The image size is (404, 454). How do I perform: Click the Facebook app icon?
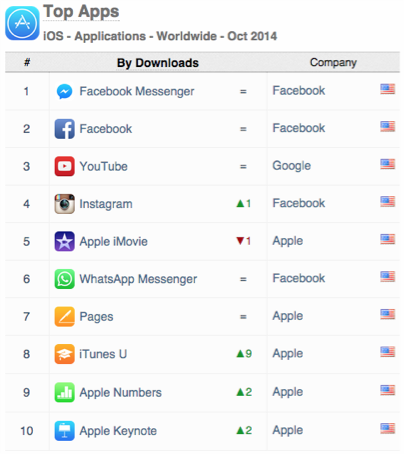pos(64,129)
